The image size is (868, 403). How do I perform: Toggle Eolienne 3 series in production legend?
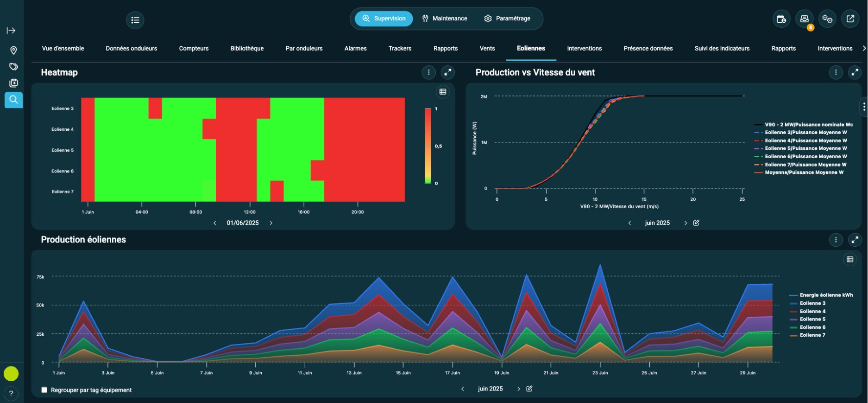coord(812,303)
